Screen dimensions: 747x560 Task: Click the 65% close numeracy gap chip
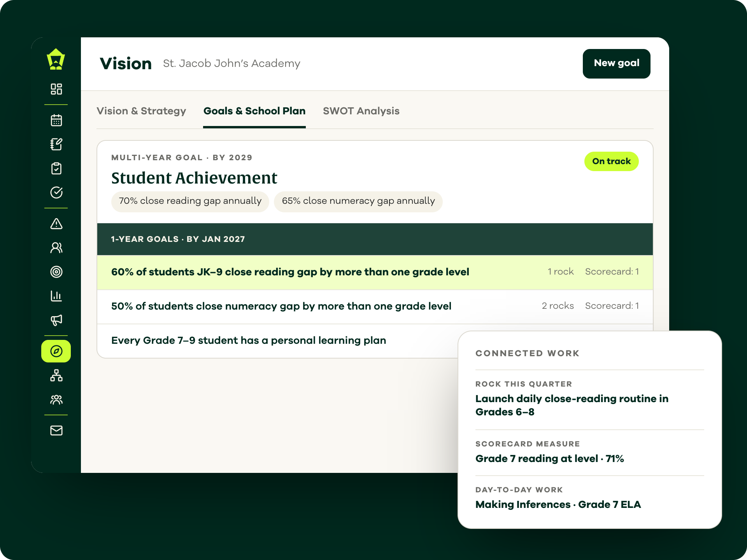tap(358, 201)
